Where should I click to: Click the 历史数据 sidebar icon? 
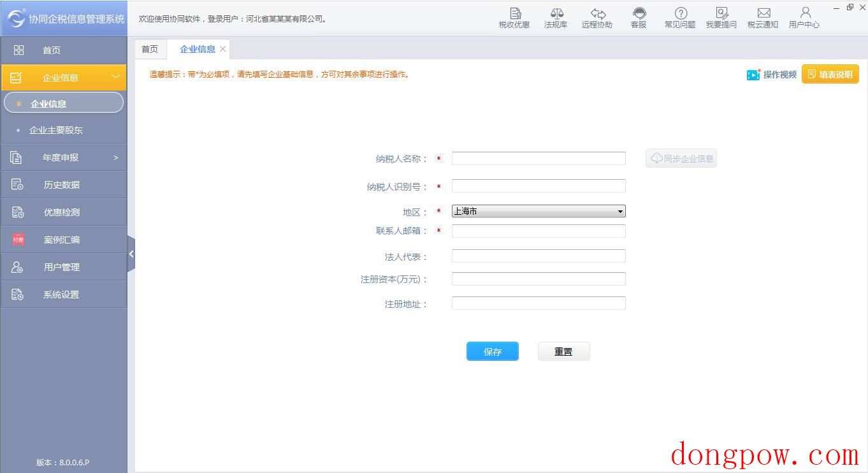click(x=17, y=185)
